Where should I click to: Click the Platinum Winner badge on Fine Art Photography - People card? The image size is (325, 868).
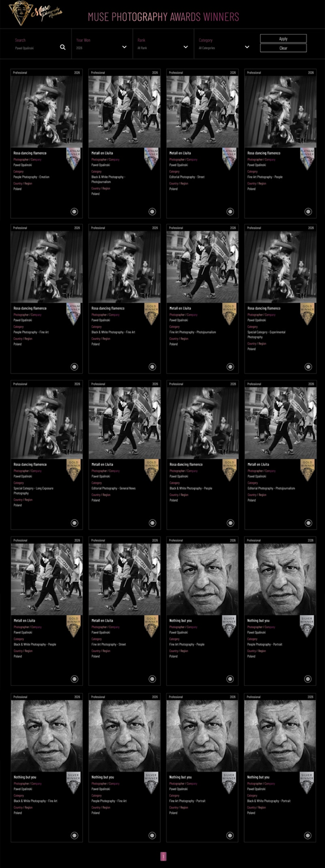(307, 159)
